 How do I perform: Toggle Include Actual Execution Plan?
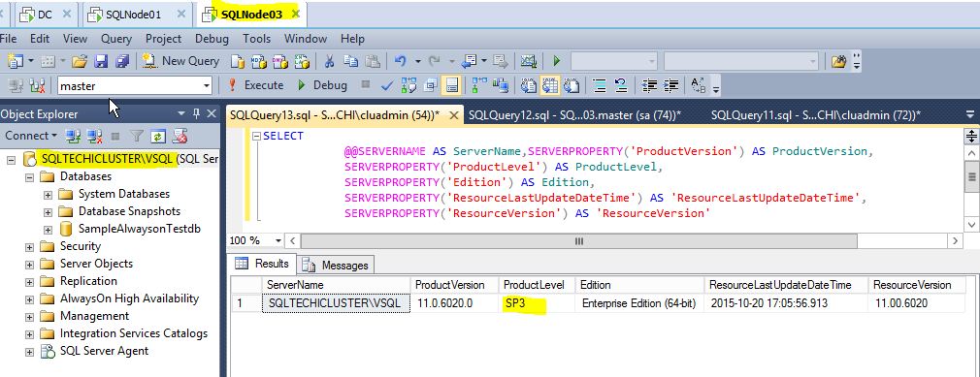point(480,85)
